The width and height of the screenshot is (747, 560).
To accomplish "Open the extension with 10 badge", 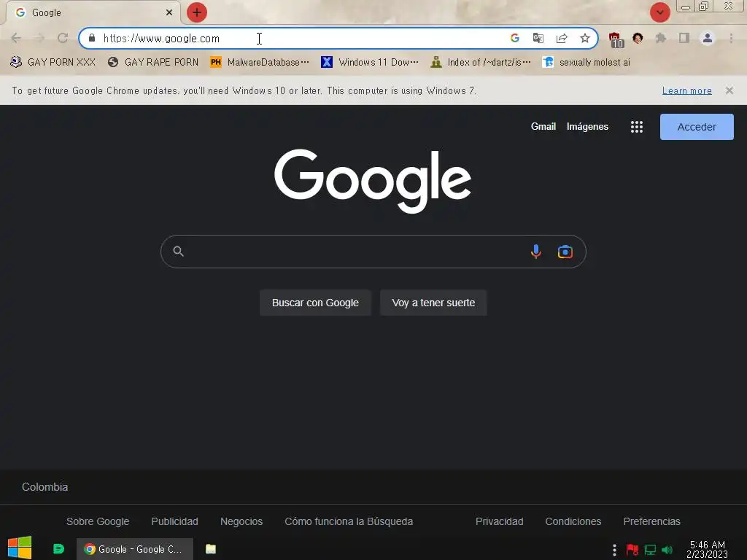I will (616, 39).
